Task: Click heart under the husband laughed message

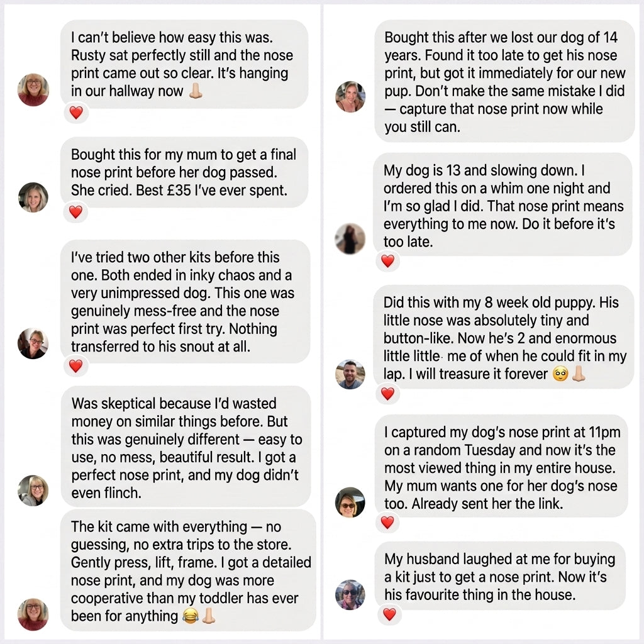Action: click(389, 614)
